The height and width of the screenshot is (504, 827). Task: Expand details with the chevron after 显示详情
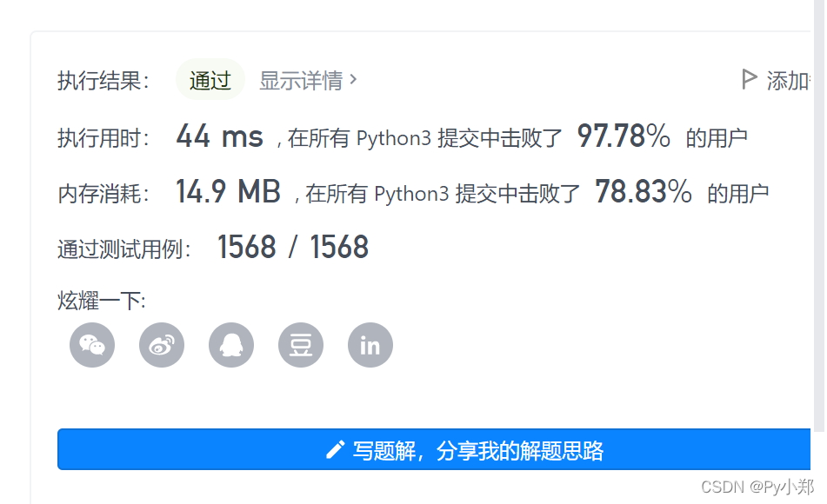pos(353,78)
